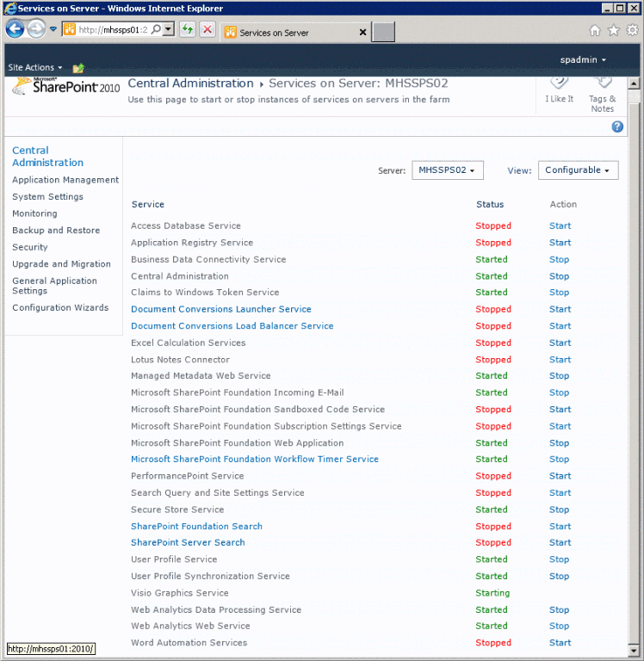Stop the Business Data Connectivity Service
The height and width of the screenshot is (661, 644).
click(x=560, y=260)
